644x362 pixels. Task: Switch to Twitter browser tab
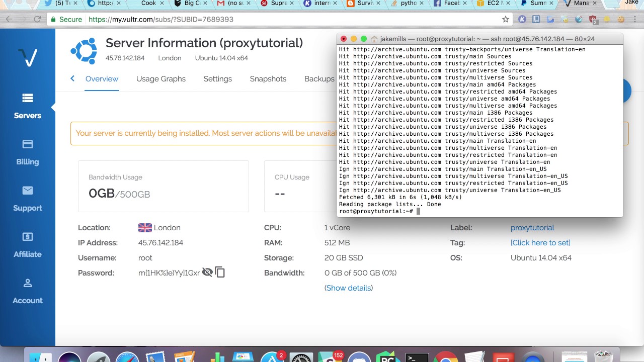(x=63, y=4)
